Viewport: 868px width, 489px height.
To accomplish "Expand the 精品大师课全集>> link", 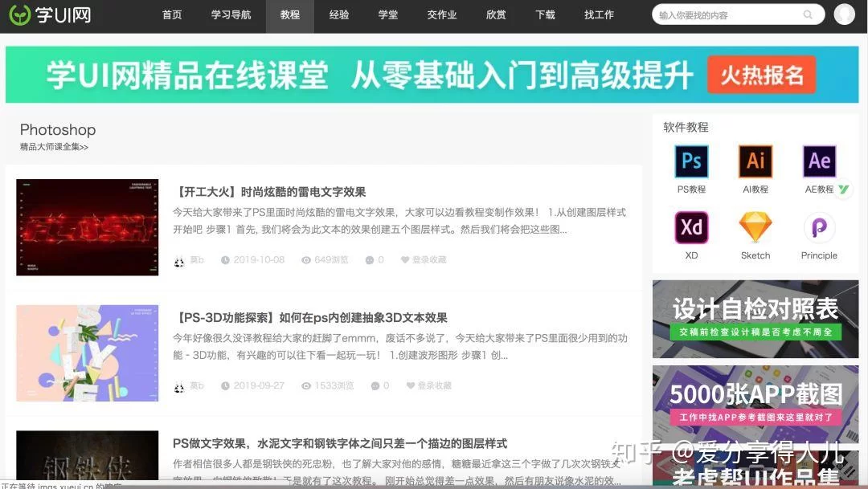I will point(54,147).
